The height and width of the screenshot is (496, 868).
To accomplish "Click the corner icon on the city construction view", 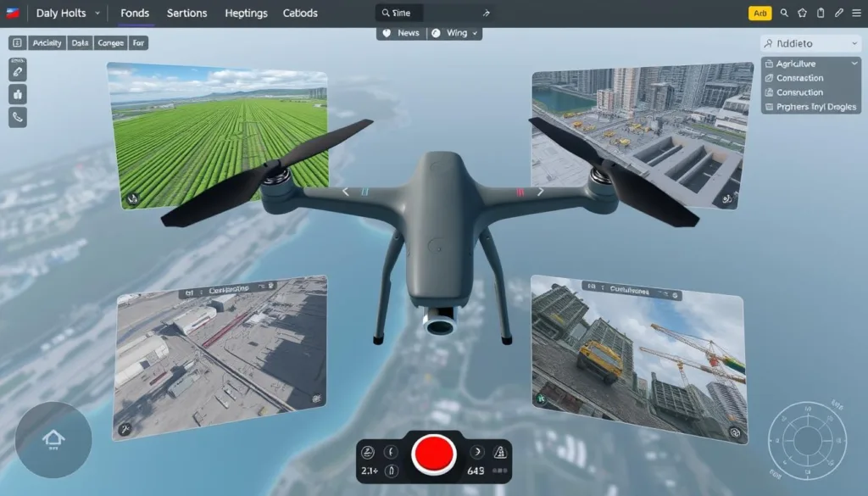I will click(727, 198).
